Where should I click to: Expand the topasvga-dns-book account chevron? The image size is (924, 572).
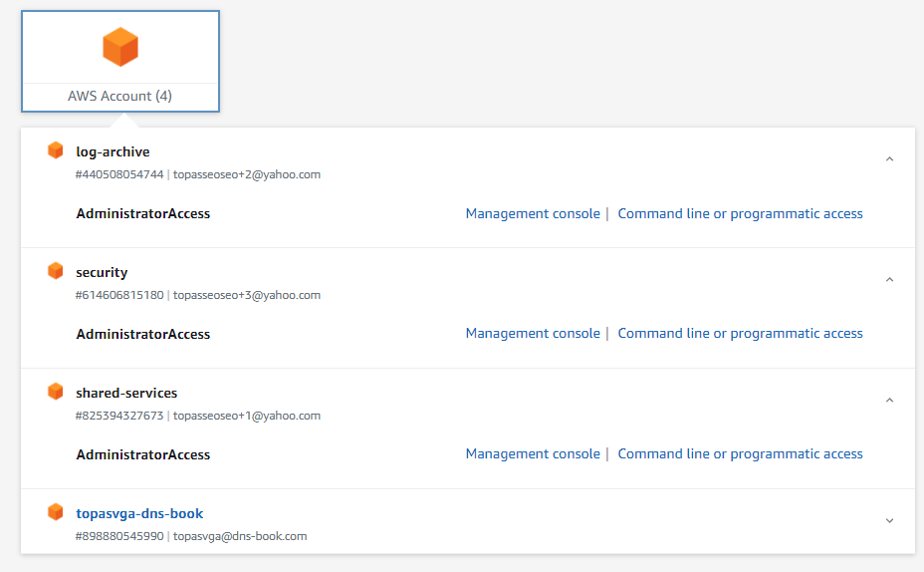coord(889,521)
